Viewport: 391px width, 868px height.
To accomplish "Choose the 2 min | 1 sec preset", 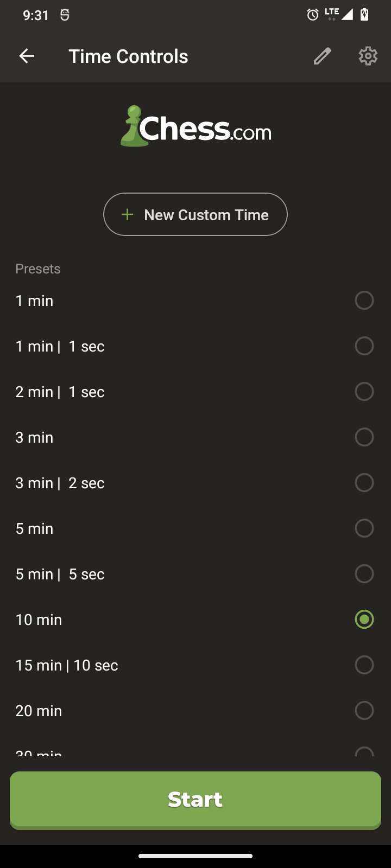I will coord(60,392).
